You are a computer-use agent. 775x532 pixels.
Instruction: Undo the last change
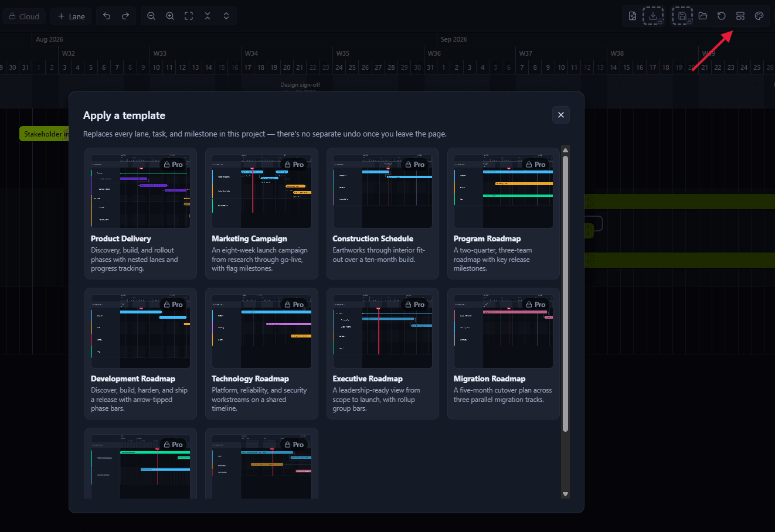tap(107, 16)
